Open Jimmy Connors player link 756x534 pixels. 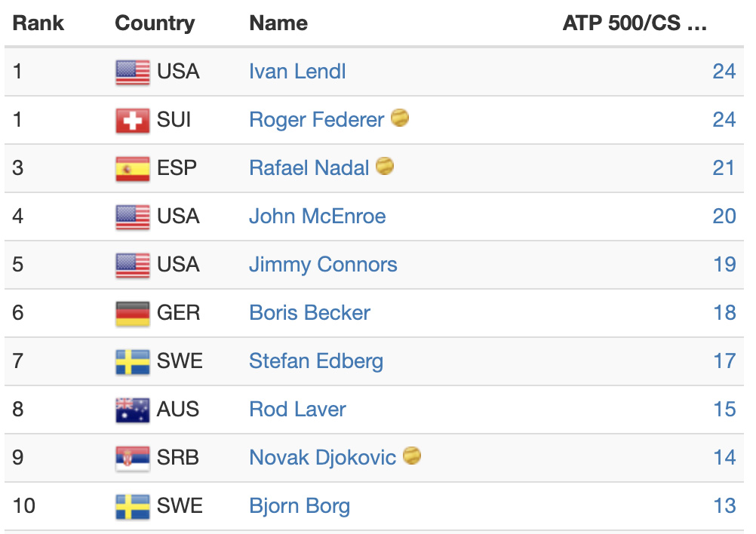click(x=323, y=265)
